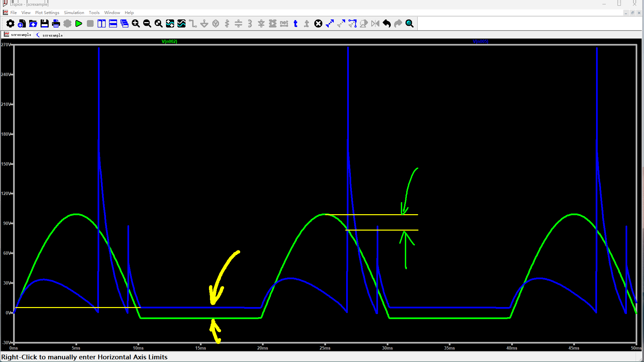The height and width of the screenshot is (362, 644).
Task: Click the Tile windows vertically icon
Action: pos(102,23)
